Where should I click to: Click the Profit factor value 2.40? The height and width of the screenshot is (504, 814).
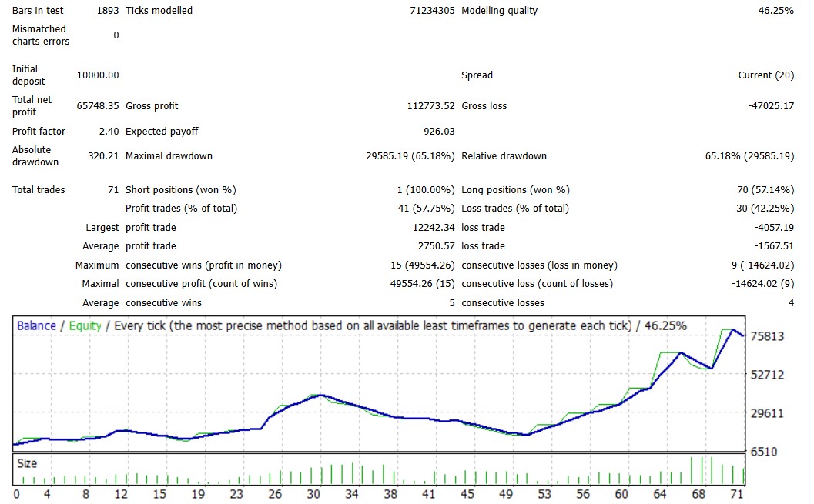[109, 131]
